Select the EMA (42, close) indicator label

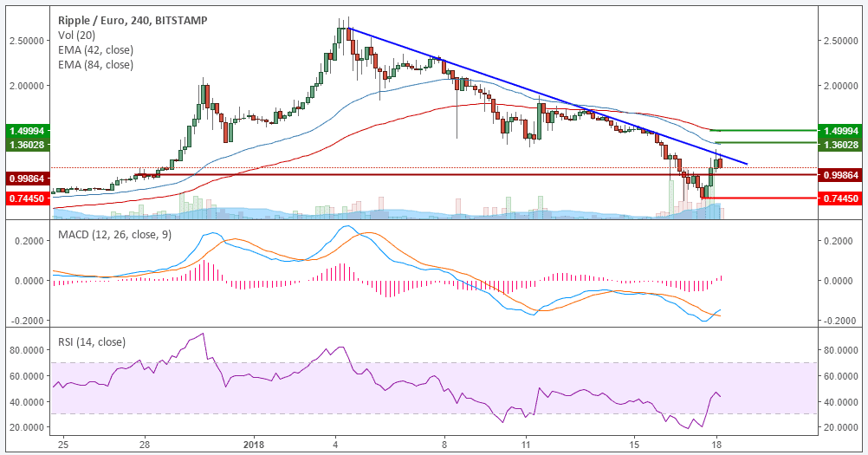96,49
